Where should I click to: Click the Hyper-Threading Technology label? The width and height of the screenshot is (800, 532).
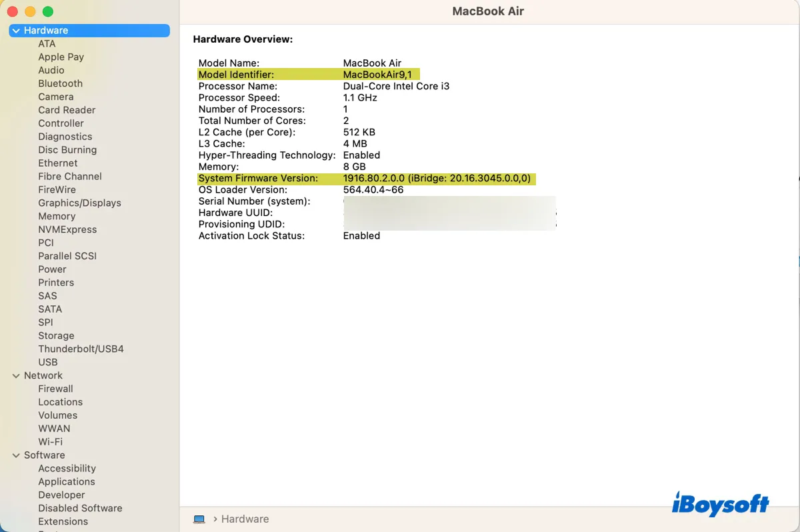click(267, 155)
